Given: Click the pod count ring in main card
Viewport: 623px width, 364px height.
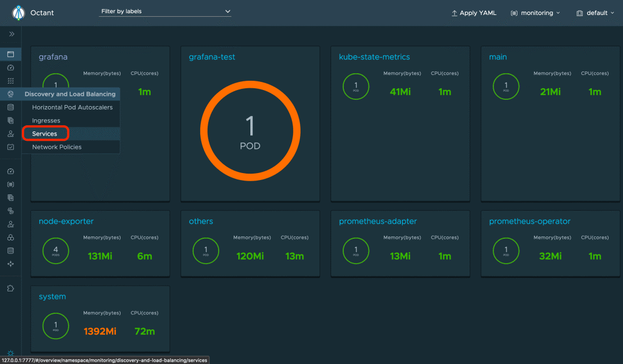Looking at the screenshot, I should pos(506,87).
